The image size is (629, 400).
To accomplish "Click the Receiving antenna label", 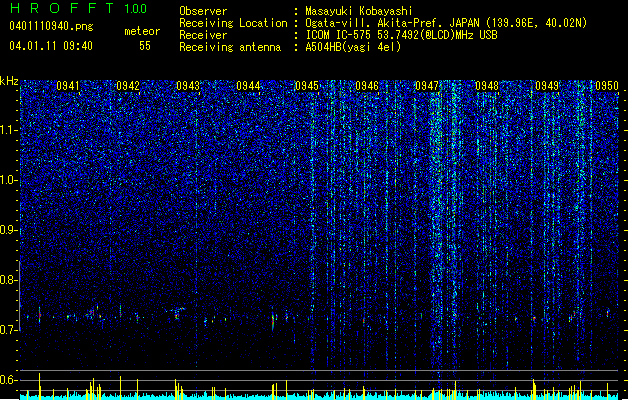I will [x=230, y=47].
